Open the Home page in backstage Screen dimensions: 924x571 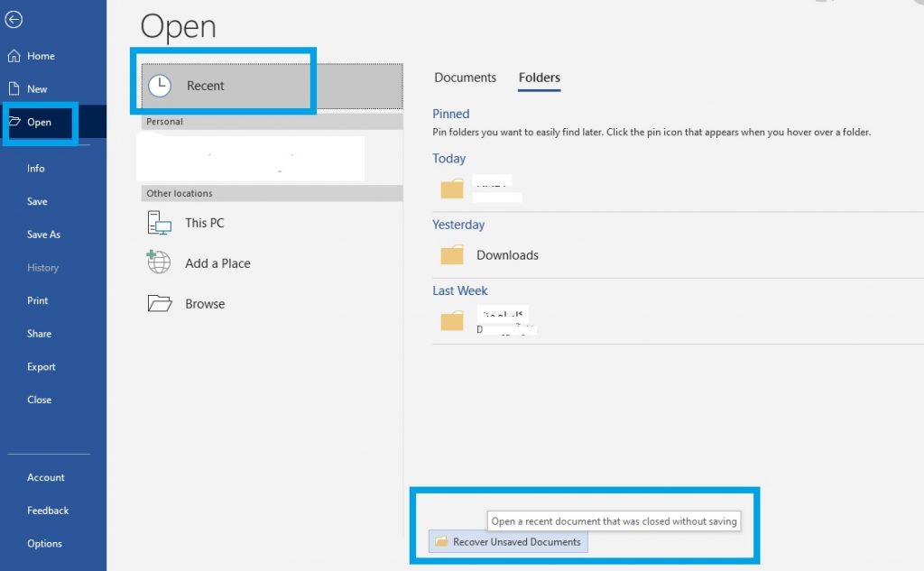point(41,56)
